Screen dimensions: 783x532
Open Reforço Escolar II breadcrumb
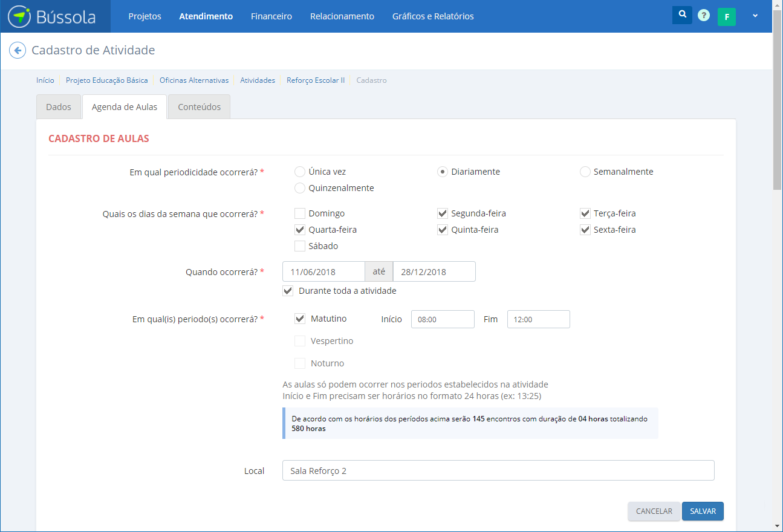(316, 80)
